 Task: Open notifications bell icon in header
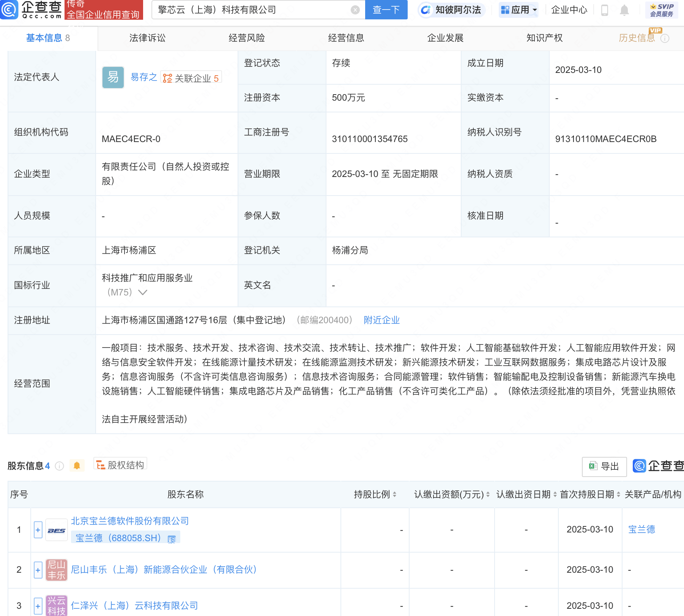coord(624,10)
